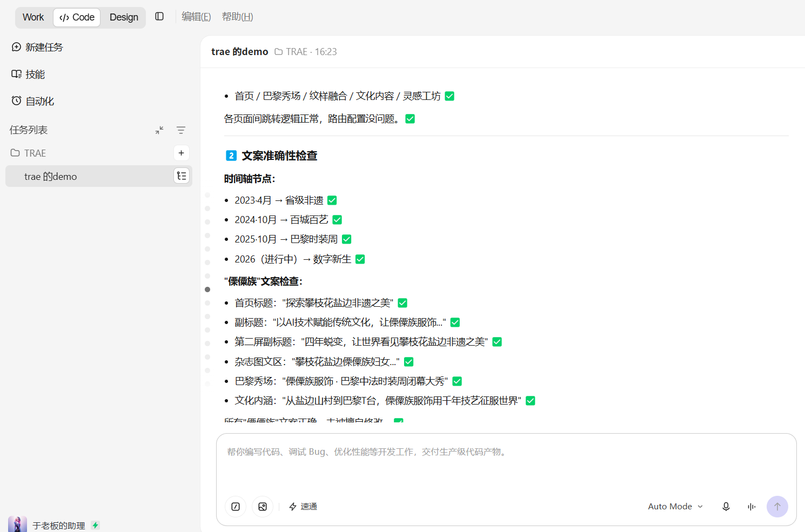The image size is (805, 532).
Task: Open the 编辑(E) menu
Action: [196, 17]
